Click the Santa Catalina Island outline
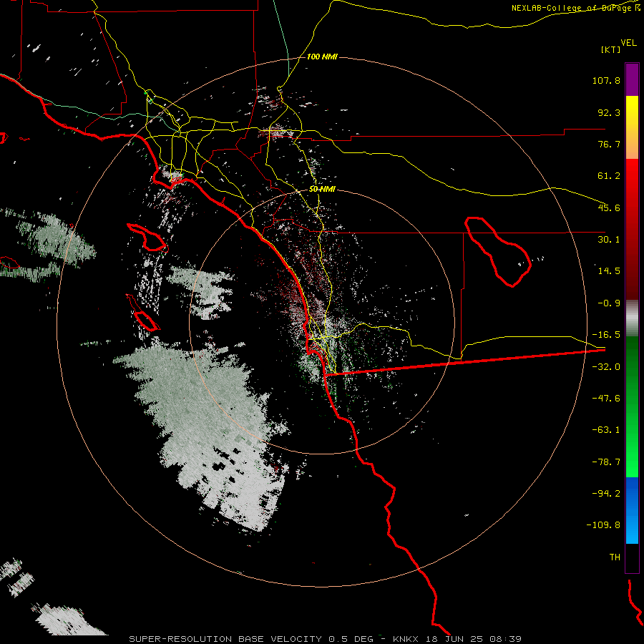Screen dimensions: 644x644 click(147, 238)
